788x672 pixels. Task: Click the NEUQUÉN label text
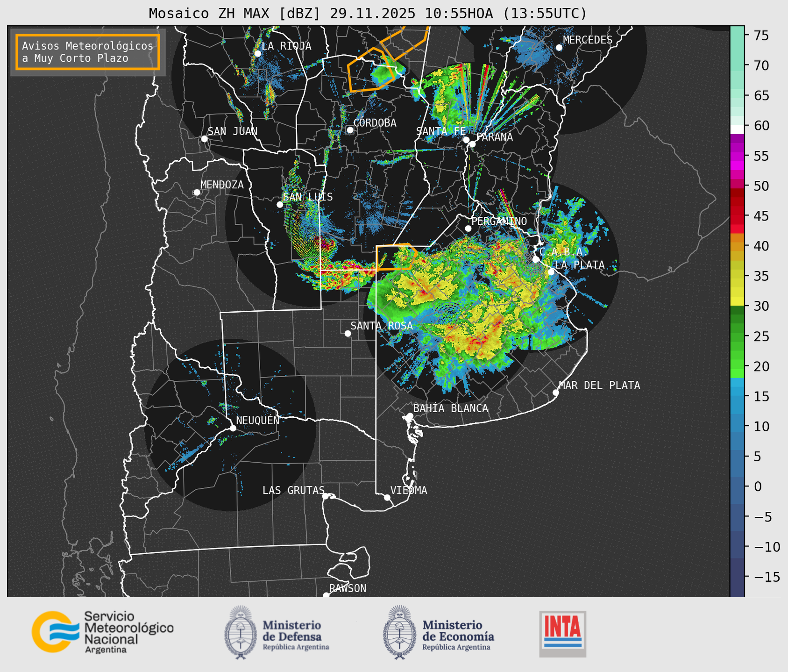tap(258, 420)
